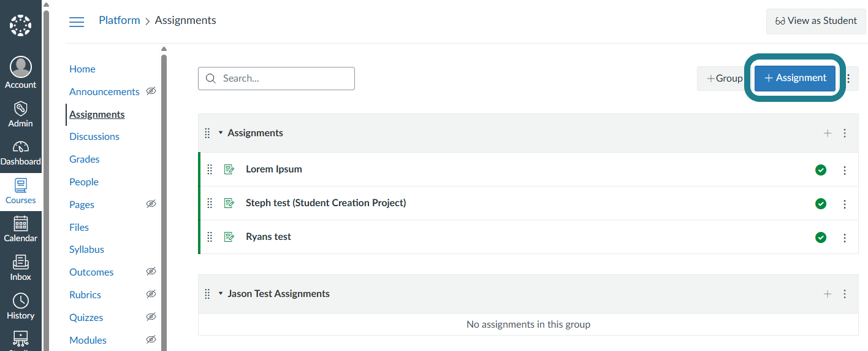Open the Lorem Ipsum assignment link
Screen dimensions: 868x351
coord(274,169)
